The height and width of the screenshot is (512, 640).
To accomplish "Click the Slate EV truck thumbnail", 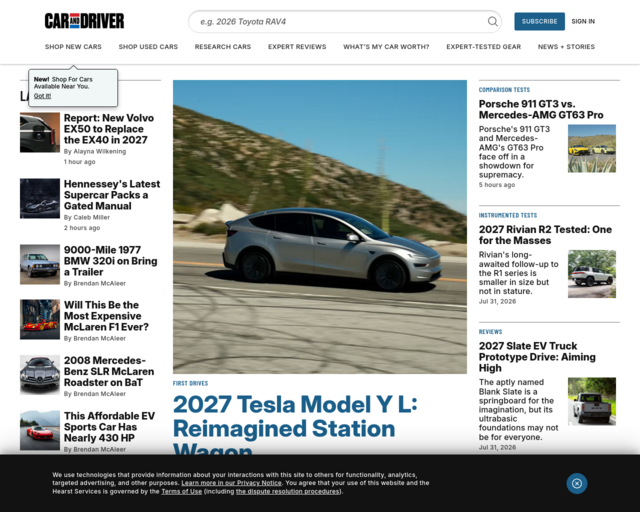I will 592,401.
